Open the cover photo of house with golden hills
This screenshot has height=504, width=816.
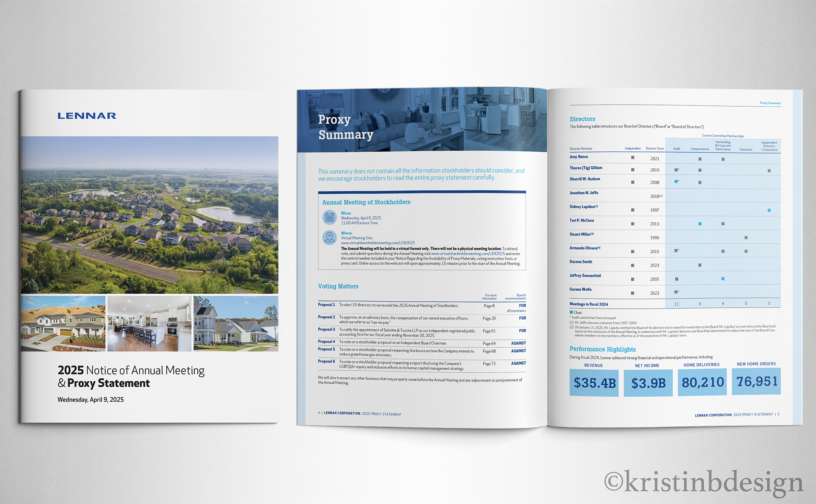63,324
